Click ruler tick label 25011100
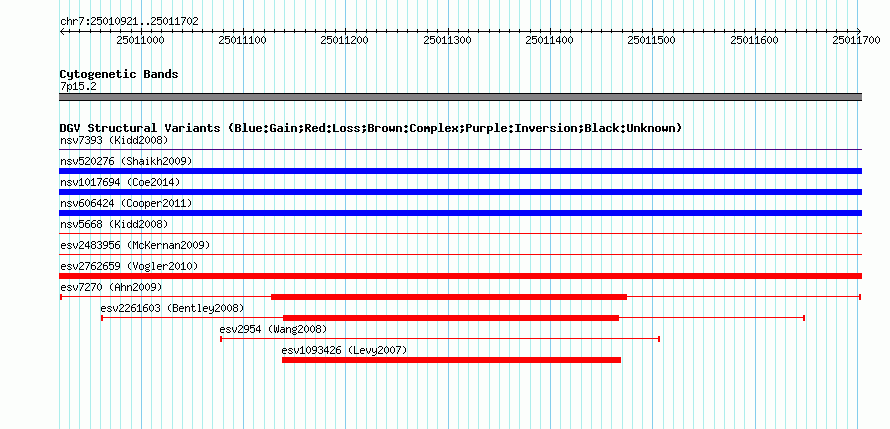890x429 pixels. [242, 40]
